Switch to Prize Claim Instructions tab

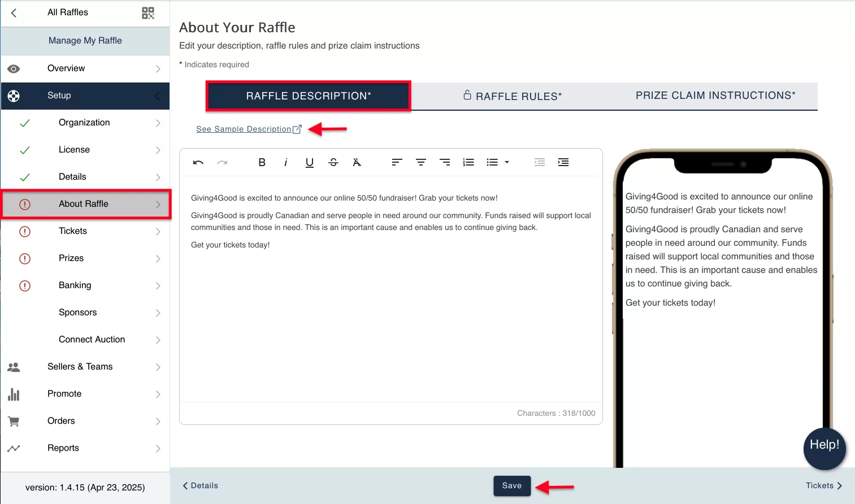[715, 96]
